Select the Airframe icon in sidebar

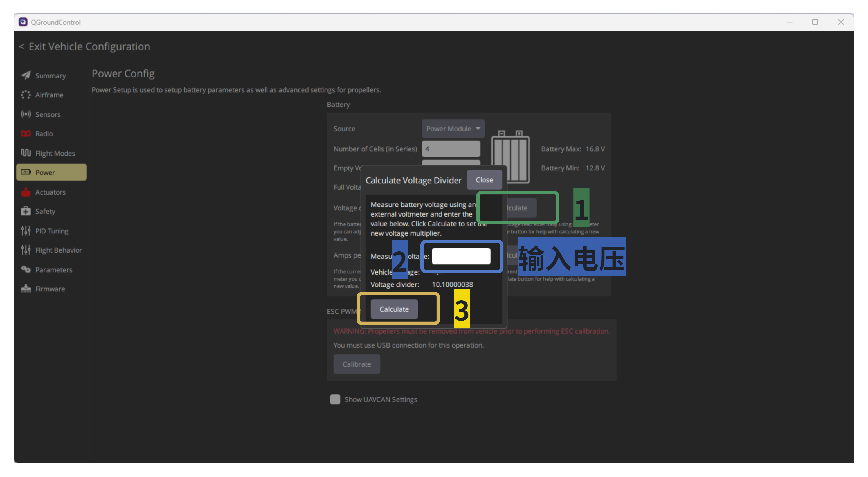[x=26, y=95]
